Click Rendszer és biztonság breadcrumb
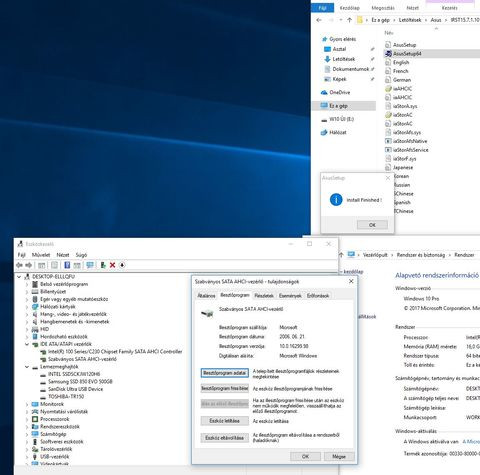 pos(421,255)
